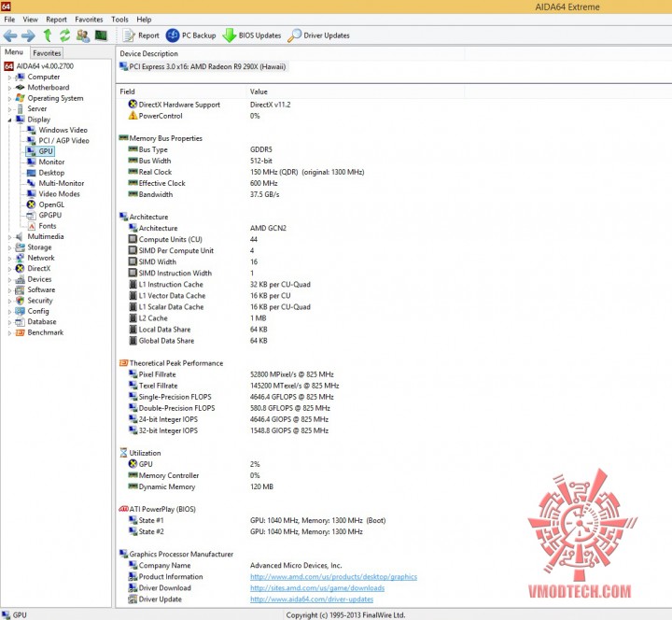Click the Field column header
Viewport: 672px width, 620px height.
click(x=182, y=92)
